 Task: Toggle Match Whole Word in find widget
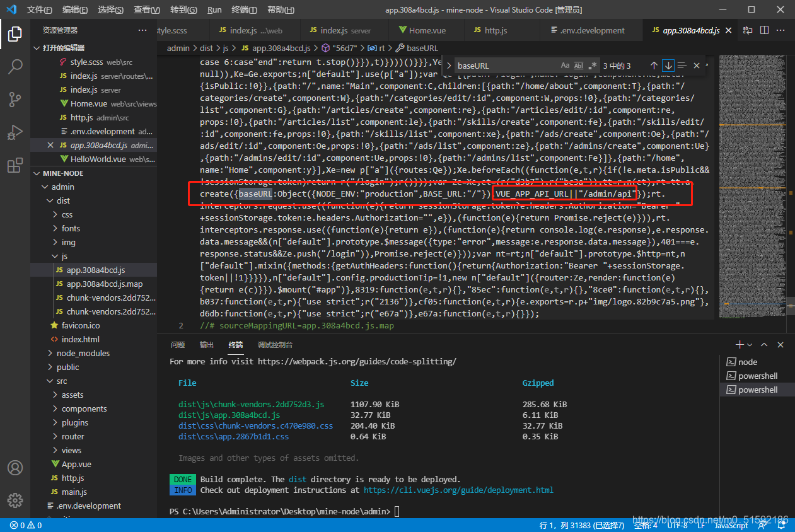tap(579, 66)
